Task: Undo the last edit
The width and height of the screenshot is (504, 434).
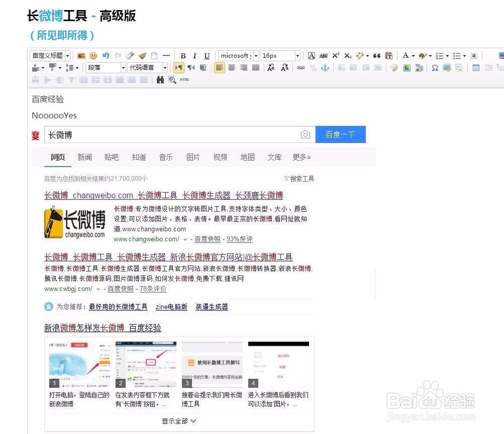Action: pyautogui.click(x=106, y=55)
